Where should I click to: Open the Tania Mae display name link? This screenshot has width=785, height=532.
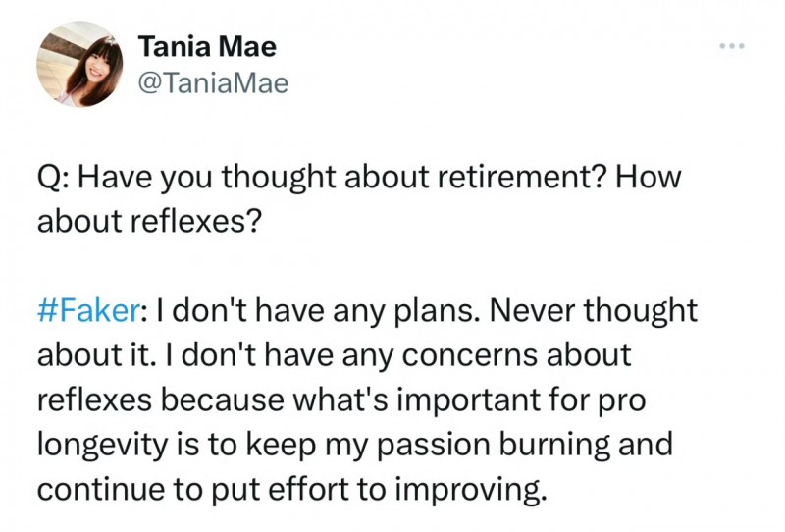(207, 46)
